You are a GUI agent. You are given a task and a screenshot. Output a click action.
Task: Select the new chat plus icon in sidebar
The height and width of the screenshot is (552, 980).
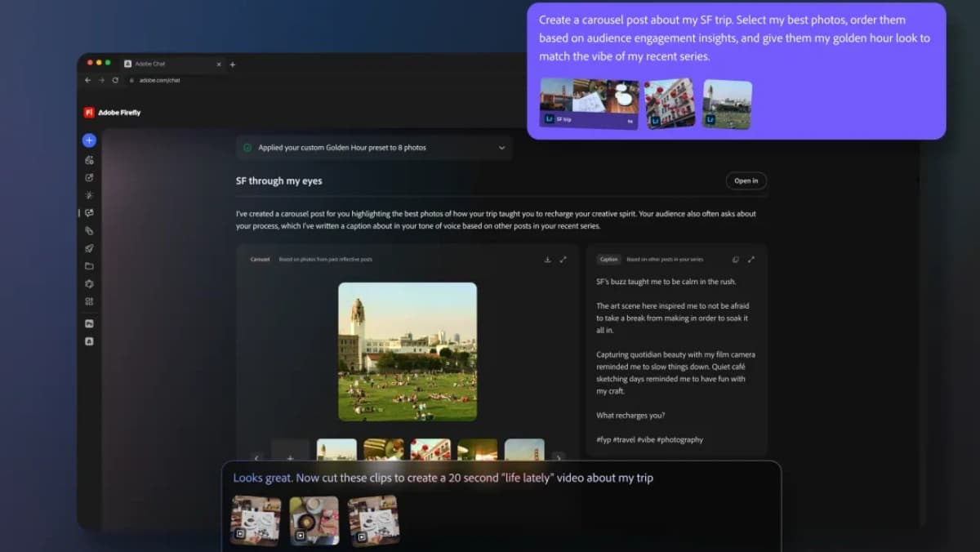point(89,140)
